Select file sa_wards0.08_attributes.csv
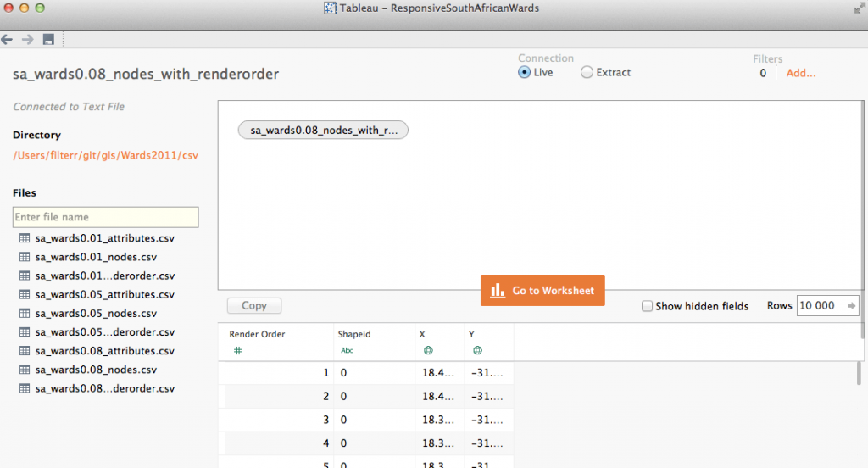 coord(104,351)
